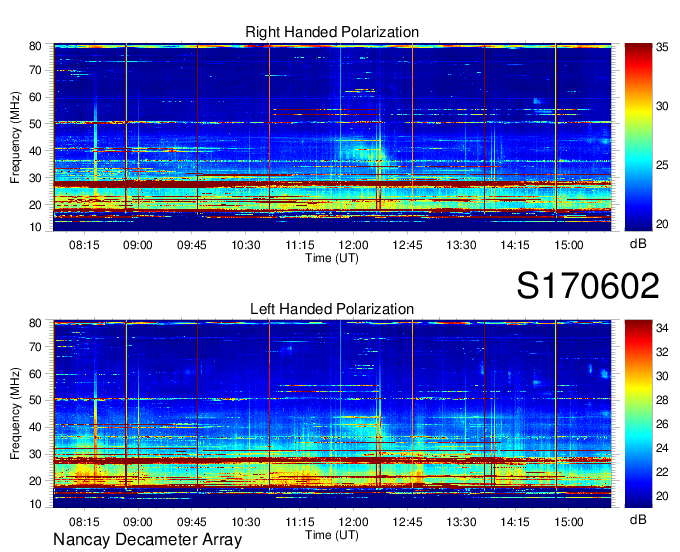Select the "Nancay Decameter Array" caption
The height and width of the screenshot is (552, 680).
click(147, 540)
